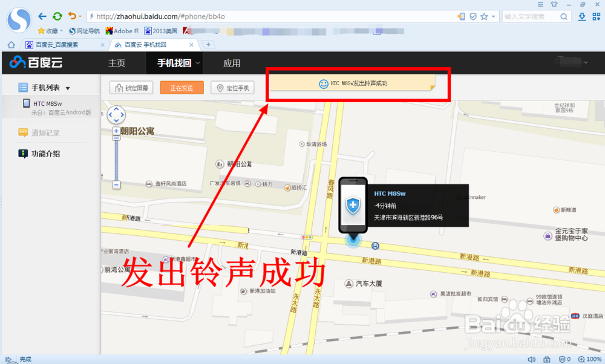Zoom out map with the minus button
Viewport: 605px width, 364px height.
coord(116,184)
